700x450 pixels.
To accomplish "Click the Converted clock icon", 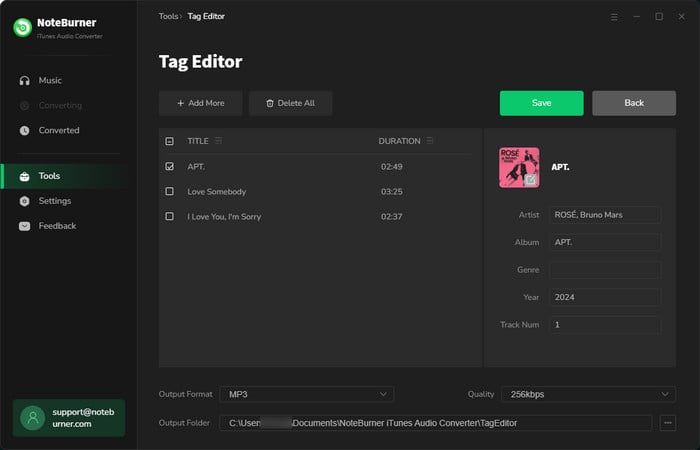I will tap(25, 130).
